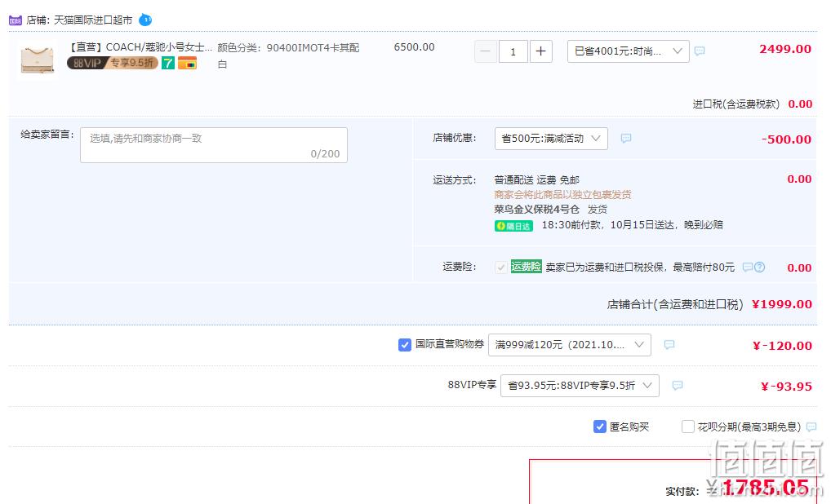This screenshot has width=831, height=504.
Task: Click the store name 天猫国际进口超市
Action: (93, 20)
